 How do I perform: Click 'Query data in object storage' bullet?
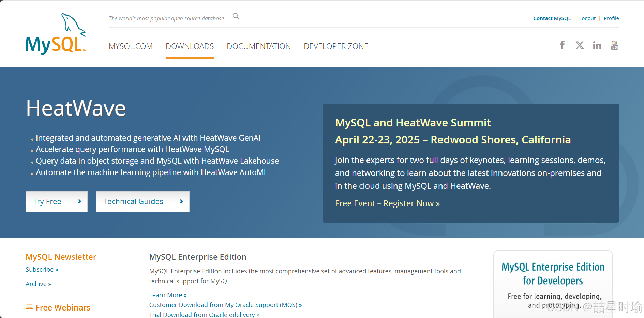157,161
